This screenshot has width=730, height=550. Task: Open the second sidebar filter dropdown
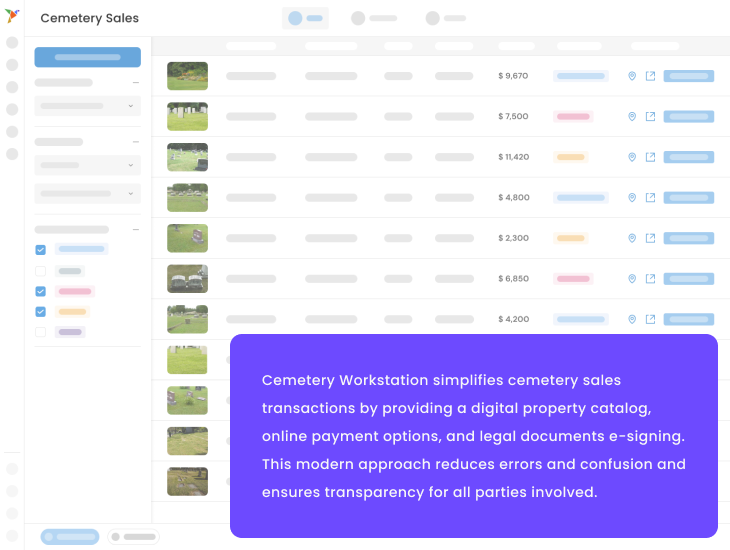[88, 165]
